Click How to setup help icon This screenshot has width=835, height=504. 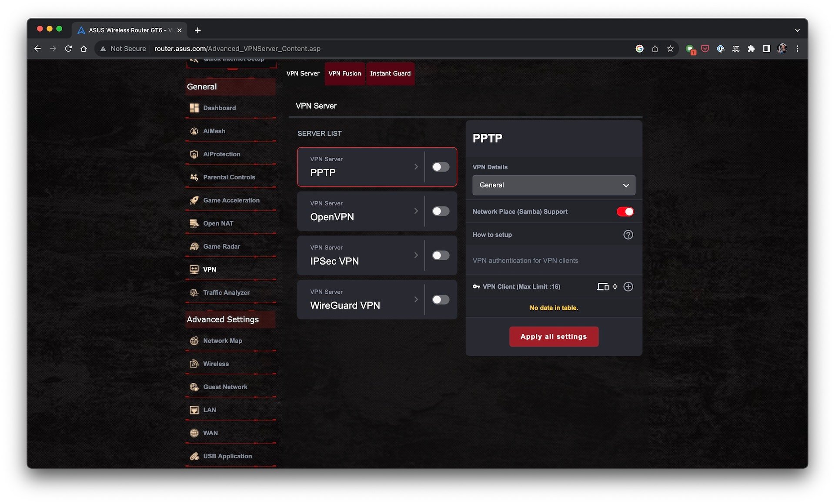click(x=627, y=234)
